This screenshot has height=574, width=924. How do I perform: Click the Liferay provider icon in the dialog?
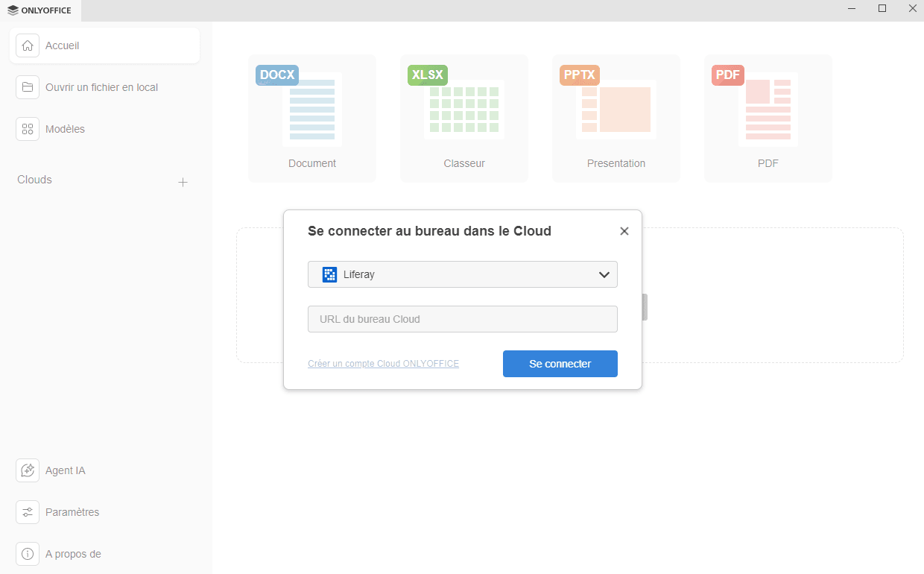click(329, 274)
